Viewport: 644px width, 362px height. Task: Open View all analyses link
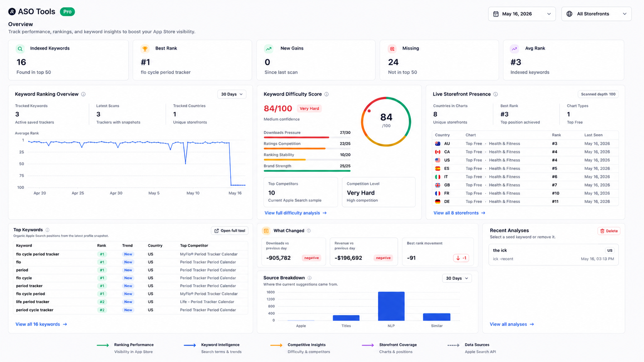tap(512, 324)
